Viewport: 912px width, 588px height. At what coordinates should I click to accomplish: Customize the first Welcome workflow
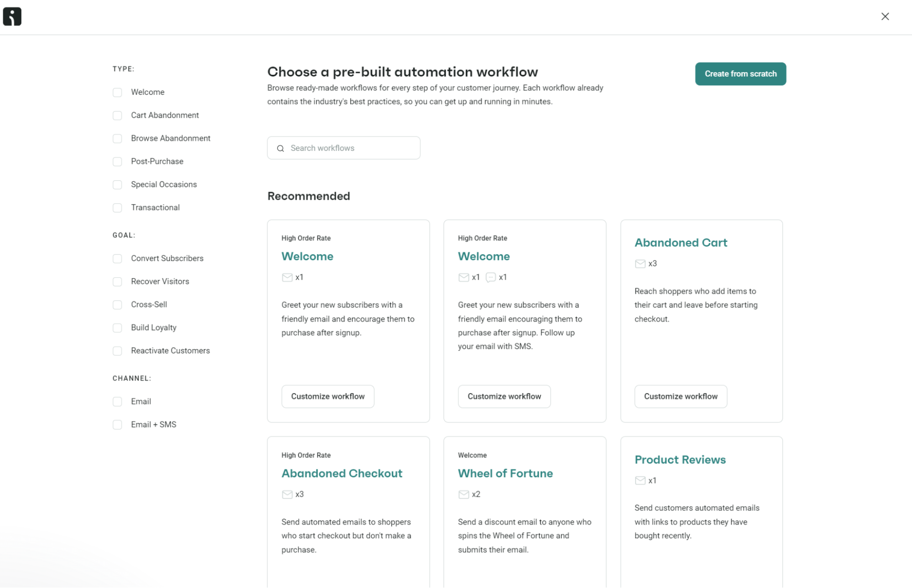328,396
